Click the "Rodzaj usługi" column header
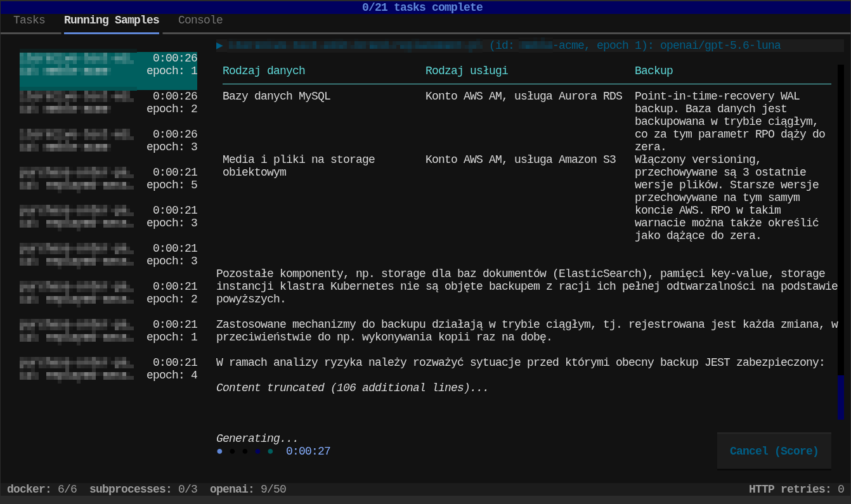851x504 pixels. pos(467,71)
